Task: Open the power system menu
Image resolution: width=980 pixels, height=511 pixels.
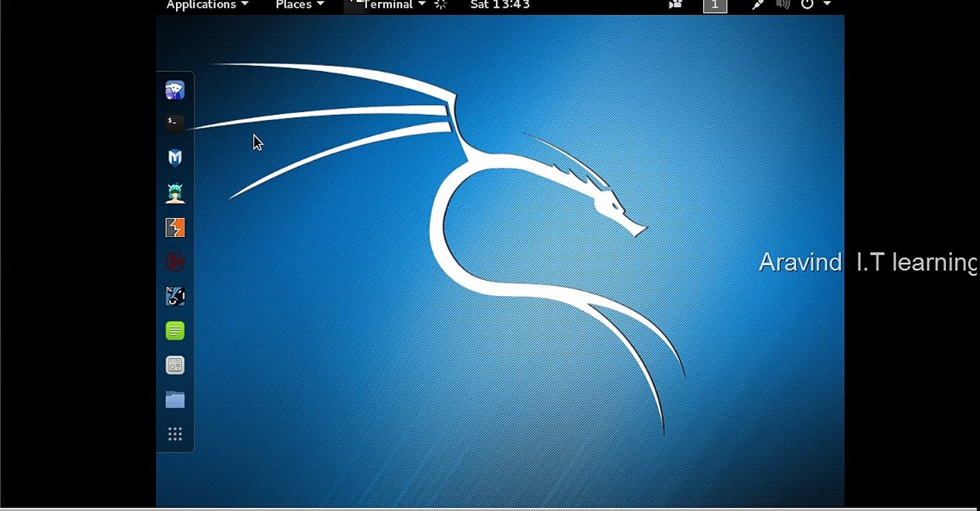Action: [x=808, y=5]
